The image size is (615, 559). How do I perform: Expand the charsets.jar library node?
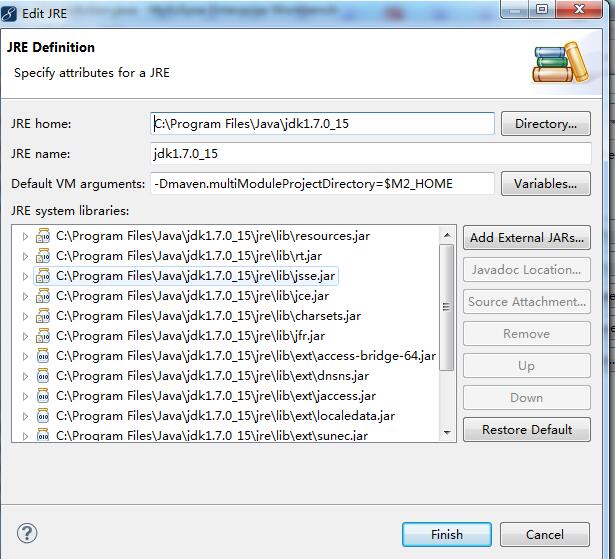pyautogui.click(x=25, y=316)
